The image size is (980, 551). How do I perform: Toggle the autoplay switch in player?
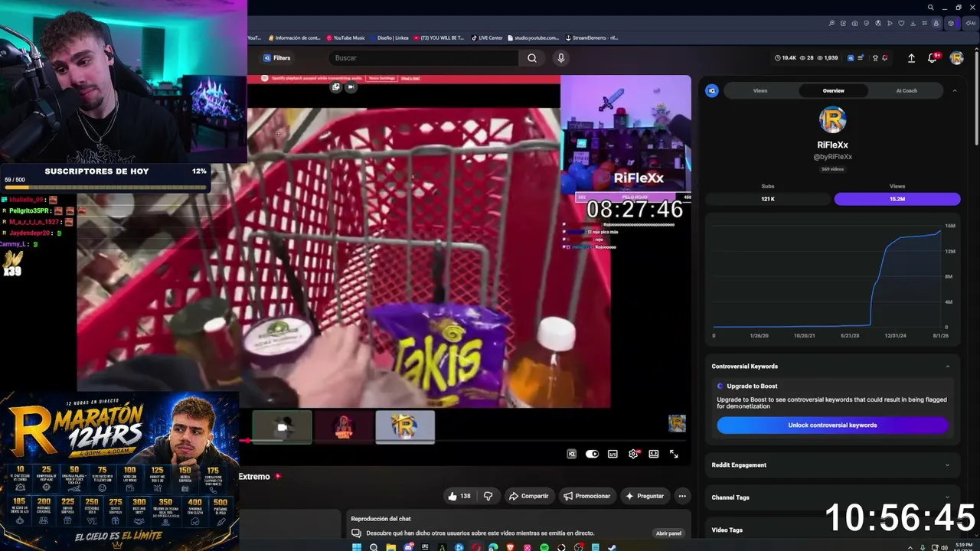pyautogui.click(x=592, y=454)
